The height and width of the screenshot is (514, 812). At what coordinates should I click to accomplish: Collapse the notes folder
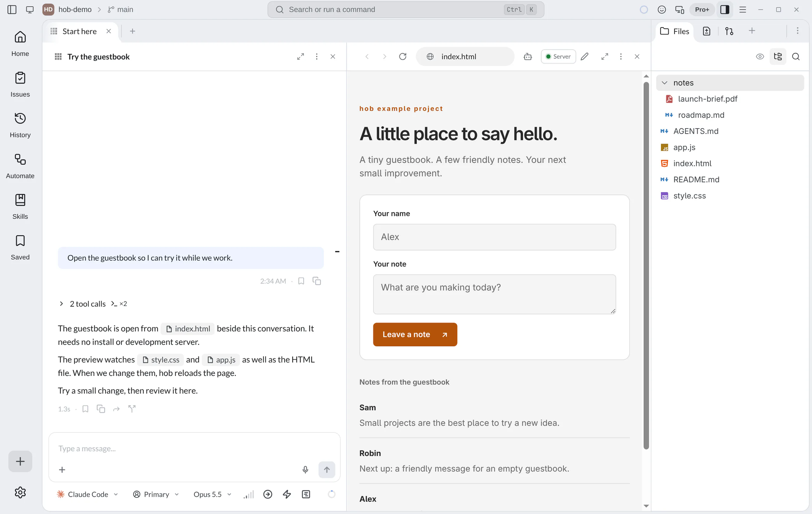pos(730,83)
